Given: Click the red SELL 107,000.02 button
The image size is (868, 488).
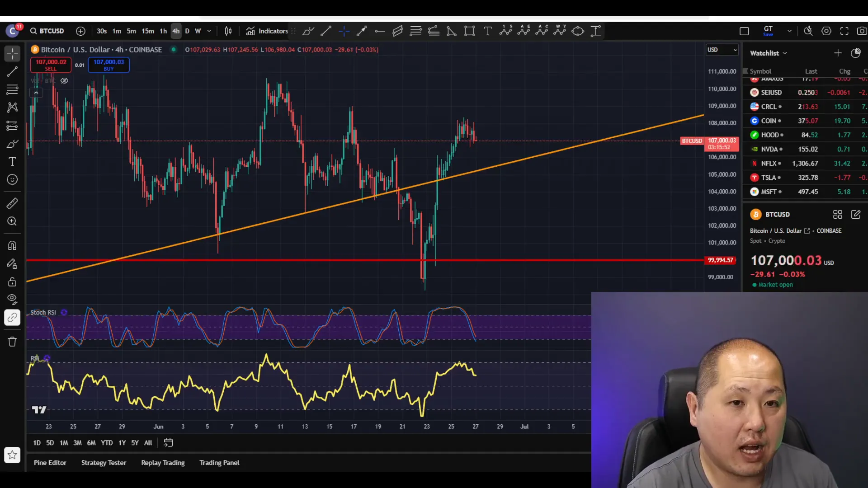Looking at the screenshot, I should click(x=51, y=65).
